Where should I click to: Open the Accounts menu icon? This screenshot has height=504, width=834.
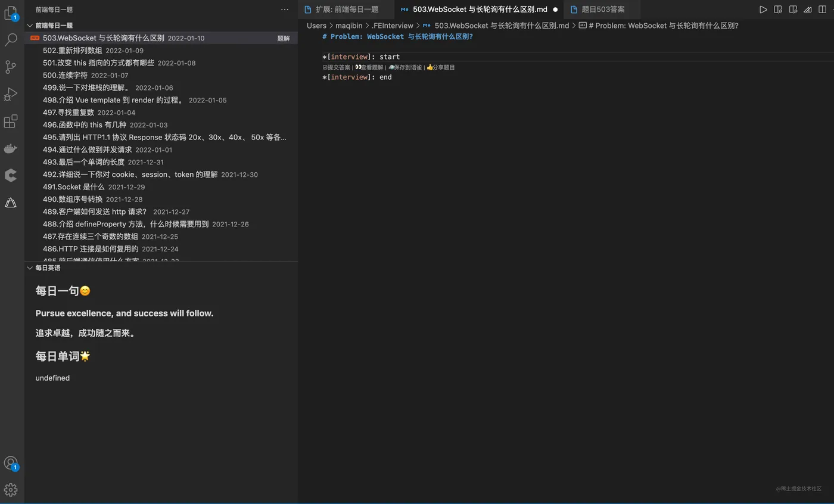coord(10,463)
